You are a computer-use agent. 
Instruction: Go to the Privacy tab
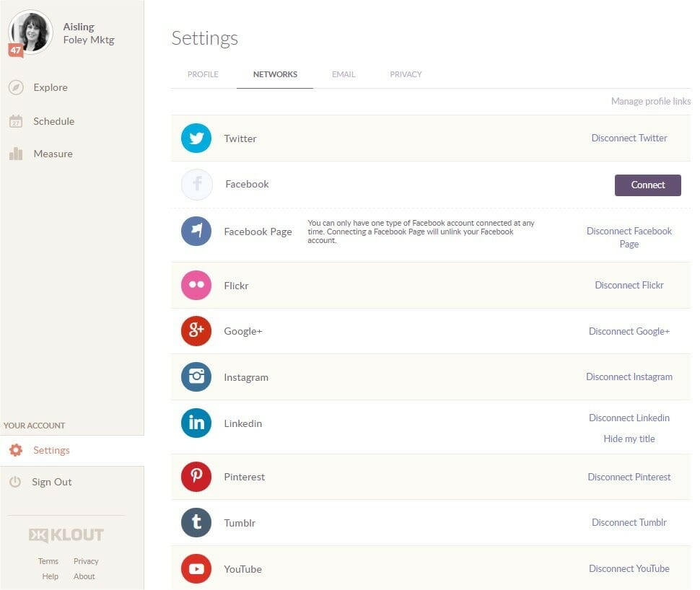[406, 74]
